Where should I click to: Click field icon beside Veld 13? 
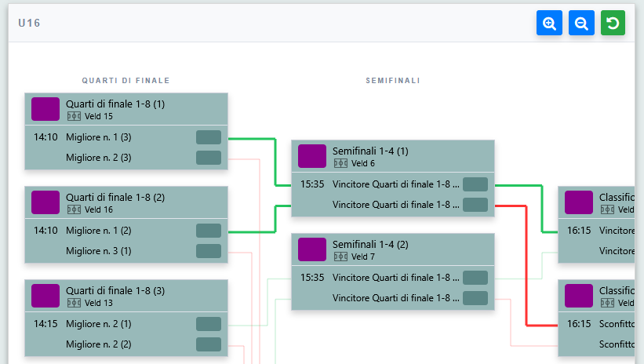click(x=74, y=303)
